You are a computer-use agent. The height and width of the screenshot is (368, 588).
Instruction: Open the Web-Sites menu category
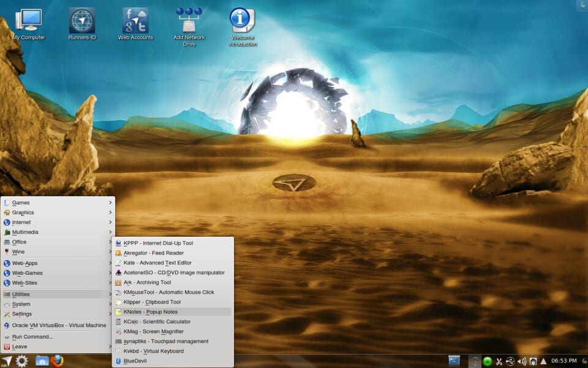click(58, 283)
